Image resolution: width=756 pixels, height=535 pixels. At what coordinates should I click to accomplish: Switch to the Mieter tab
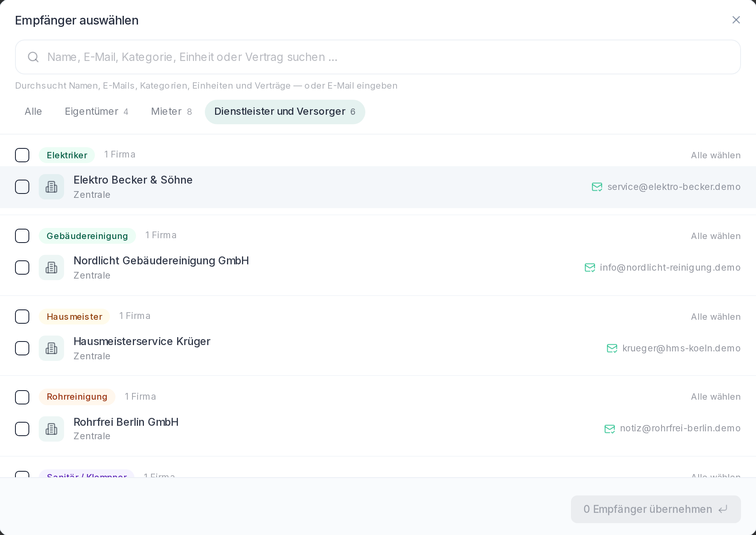(171, 112)
